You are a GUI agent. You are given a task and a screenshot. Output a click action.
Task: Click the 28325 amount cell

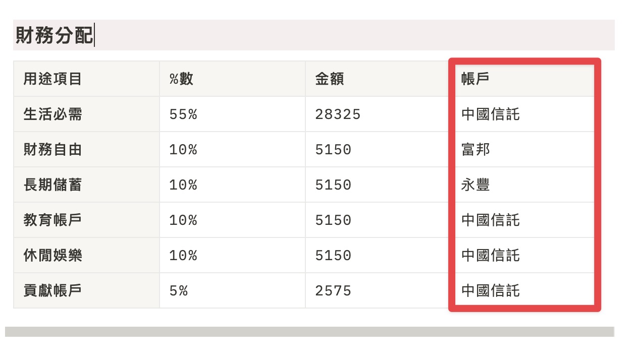point(378,114)
